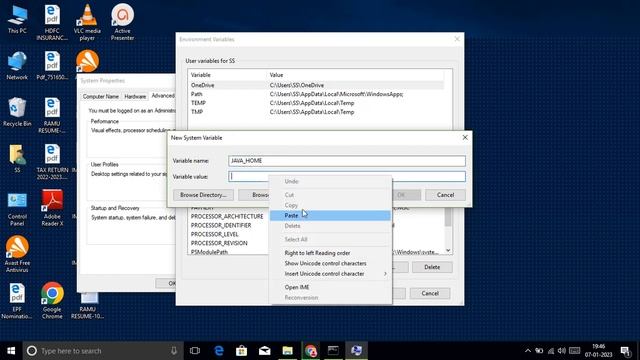Open Microsoft Store from taskbar
The width and height of the screenshot is (640, 360).
coord(242,351)
